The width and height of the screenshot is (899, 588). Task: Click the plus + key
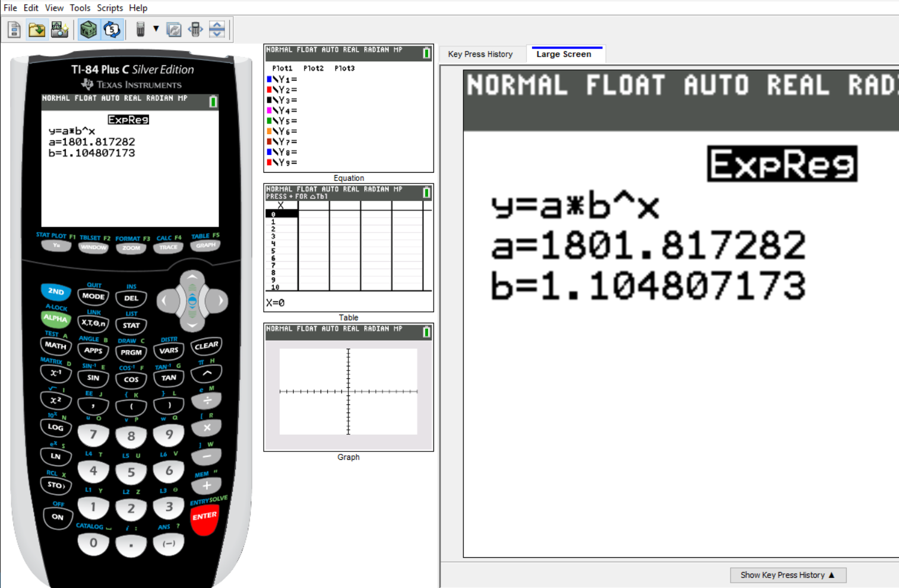(207, 485)
